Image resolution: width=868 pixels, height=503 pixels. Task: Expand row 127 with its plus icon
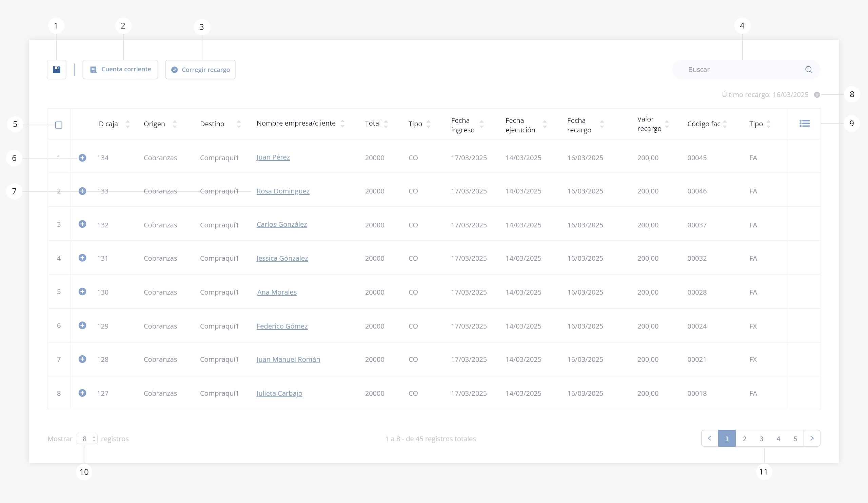click(x=82, y=393)
